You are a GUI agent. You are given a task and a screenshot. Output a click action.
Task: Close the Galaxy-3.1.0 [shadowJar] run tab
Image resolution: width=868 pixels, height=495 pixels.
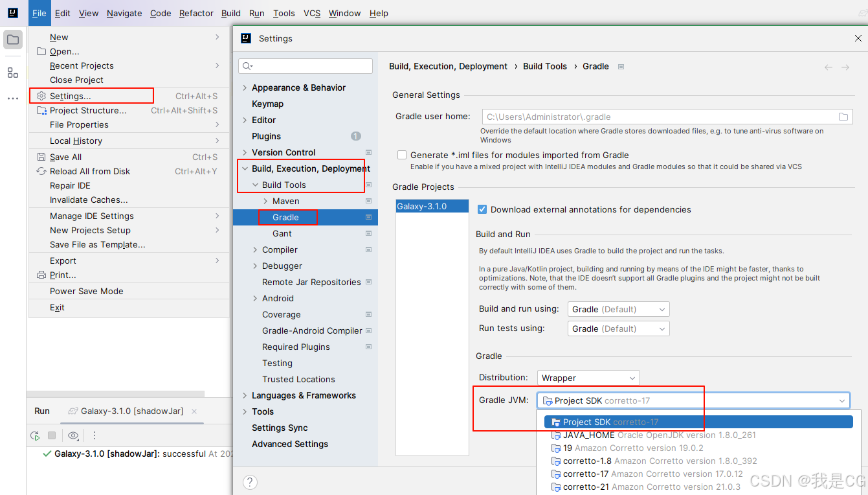click(x=194, y=411)
